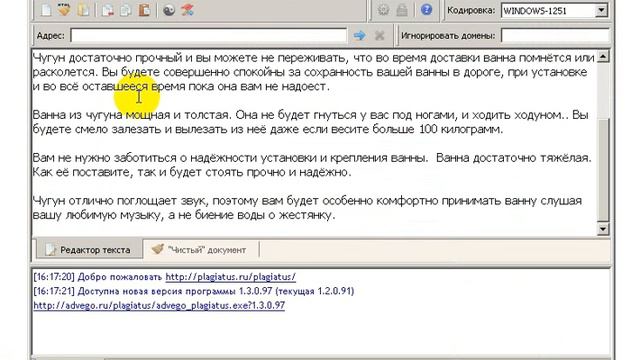Load address with the blue arrow
The width and height of the screenshot is (640, 360).
pos(359,36)
